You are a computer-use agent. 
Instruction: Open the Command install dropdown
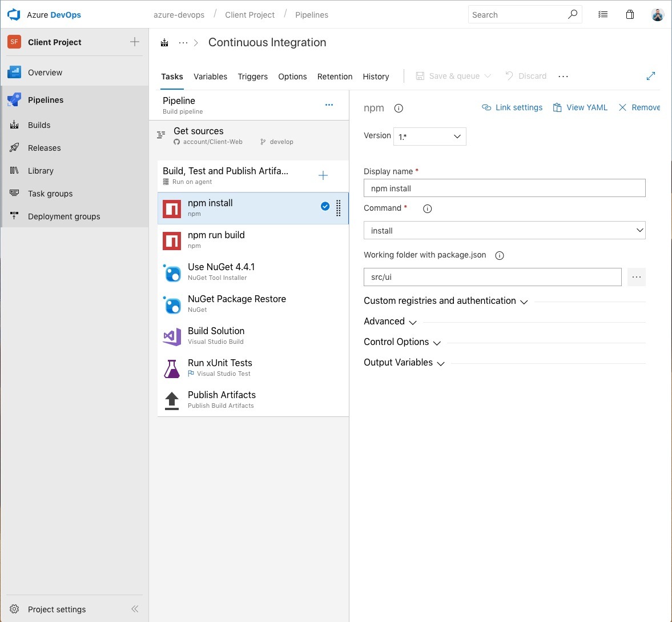coord(505,231)
